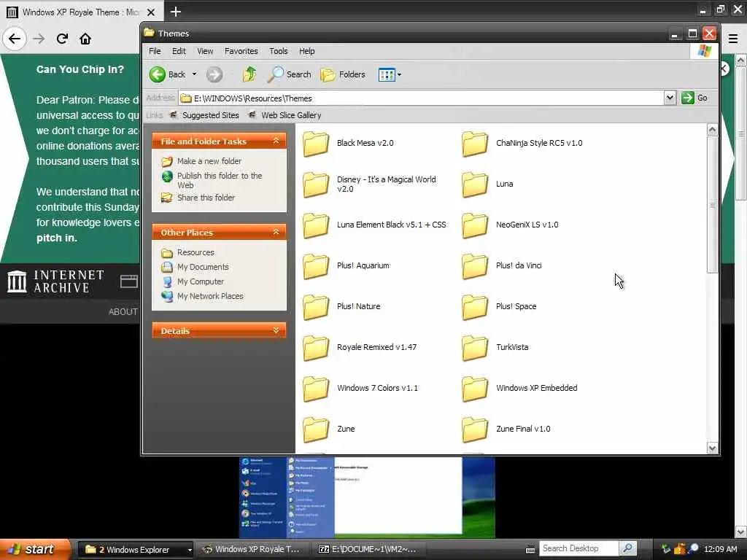Screen dimensions: 747x560
Task: Select Disney - It's a Magical World folder
Action: [370, 184]
